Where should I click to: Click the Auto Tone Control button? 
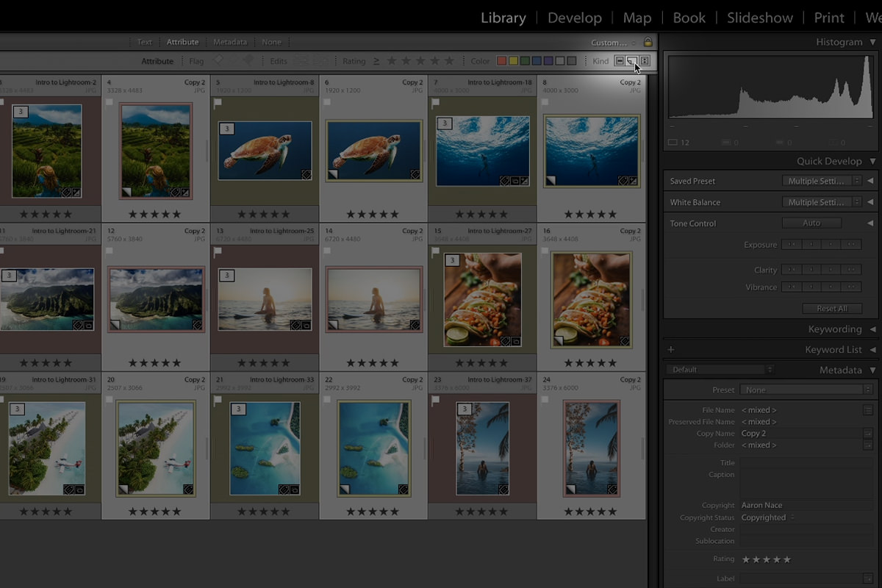click(x=811, y=223)
